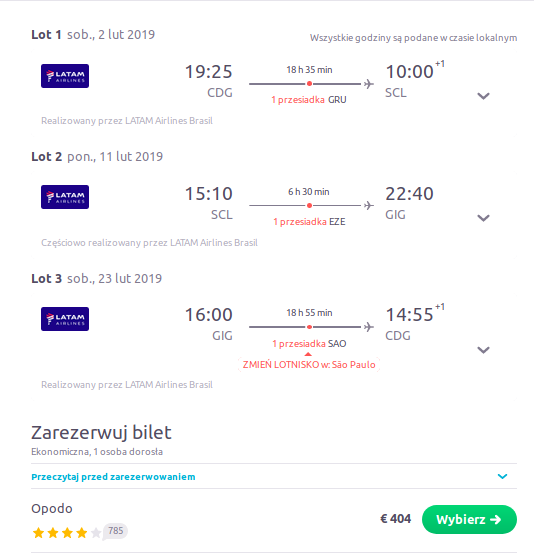Click the airplane icon on the GIG to CDG route
534x559 pixels.
click(369, 327)
